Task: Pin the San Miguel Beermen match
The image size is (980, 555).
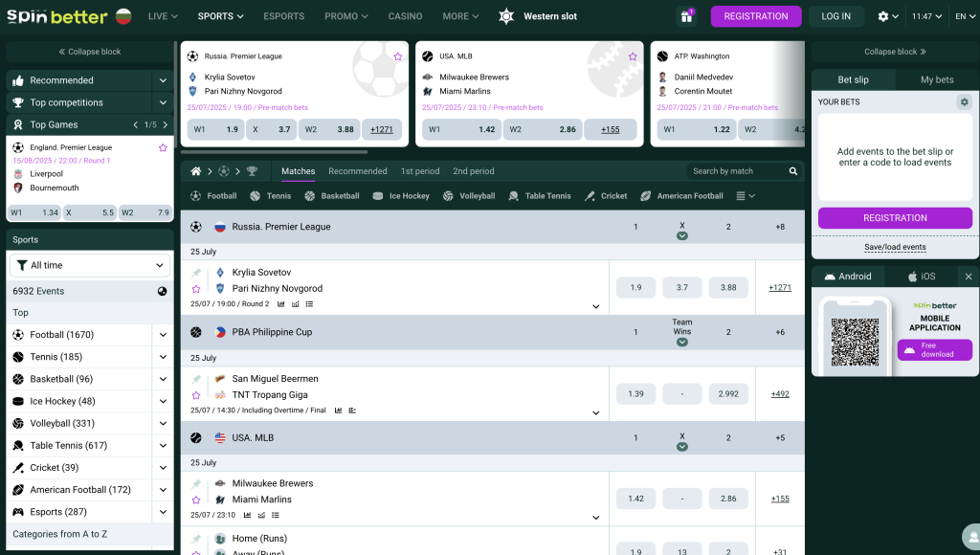Action: coord(195,379)
